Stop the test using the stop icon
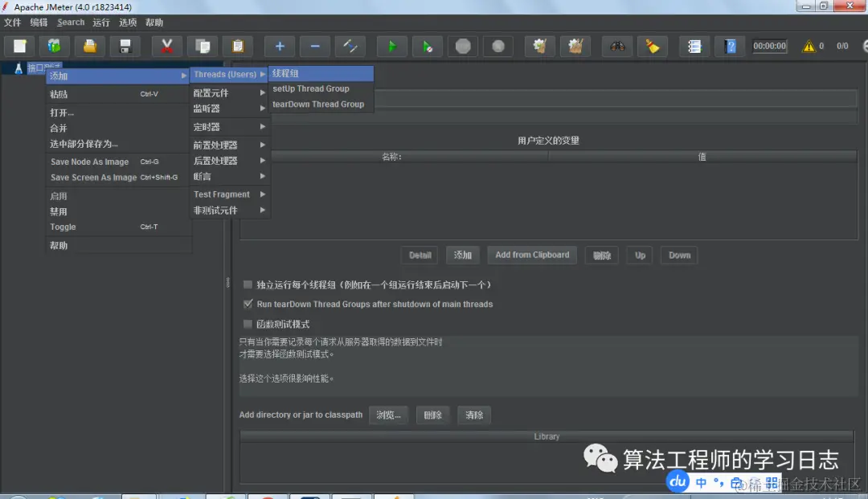The image size is (868, 499). [x=463, y=46]
